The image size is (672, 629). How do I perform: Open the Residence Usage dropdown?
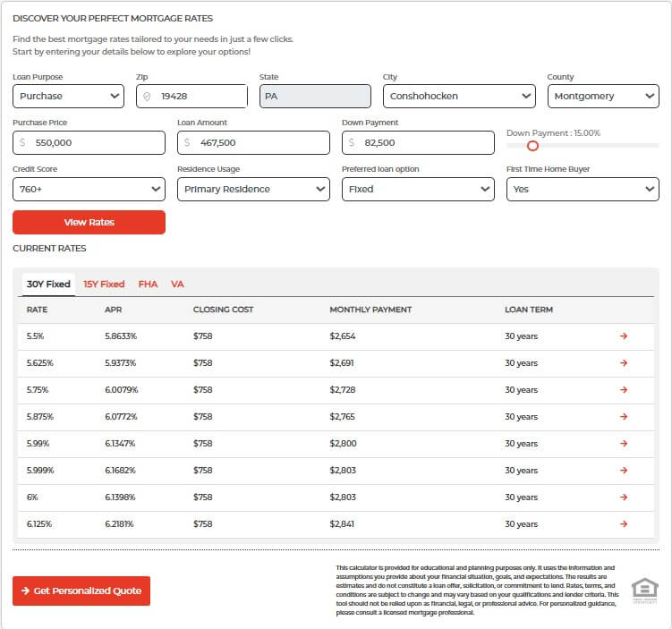coord(253,189)
